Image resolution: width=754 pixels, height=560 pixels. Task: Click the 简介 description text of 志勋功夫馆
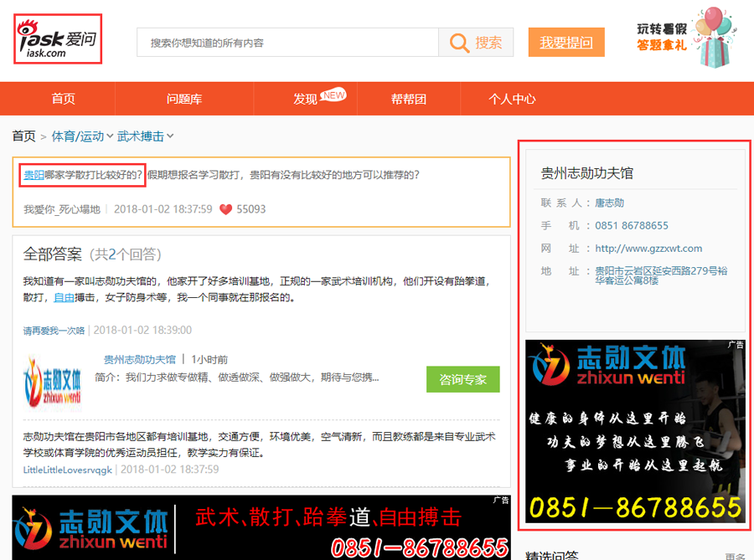coord(236,378)
